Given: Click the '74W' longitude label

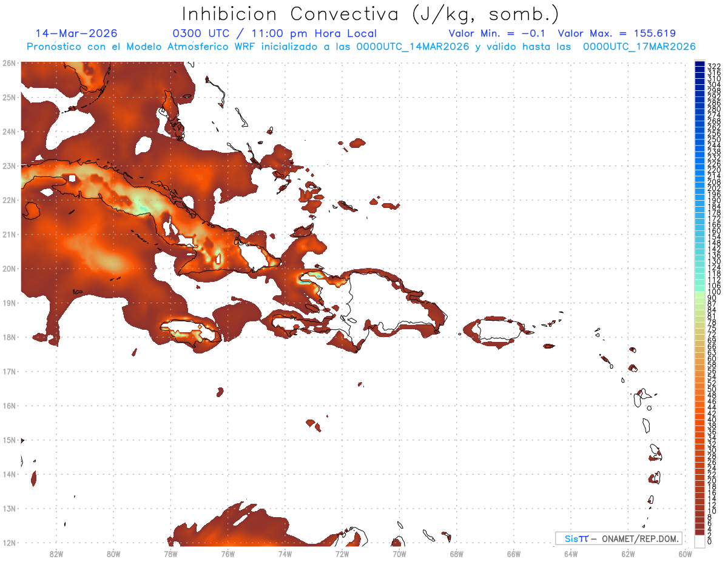Looking at the screenshot, I should (x=285, y=554).
